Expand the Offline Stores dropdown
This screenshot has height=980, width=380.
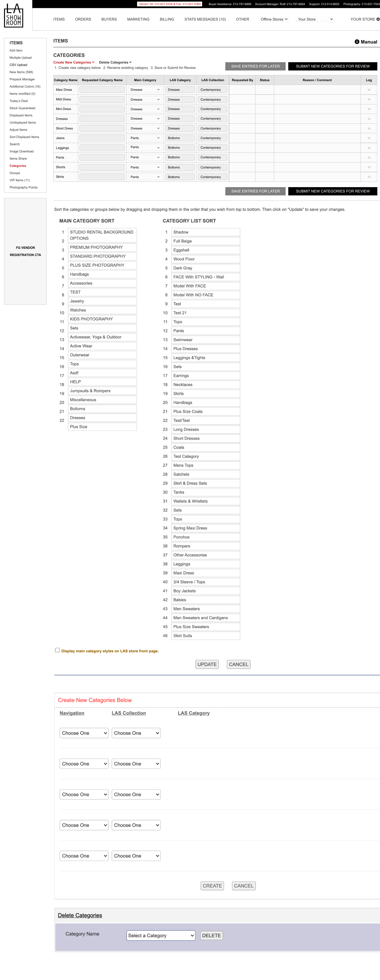274,19
